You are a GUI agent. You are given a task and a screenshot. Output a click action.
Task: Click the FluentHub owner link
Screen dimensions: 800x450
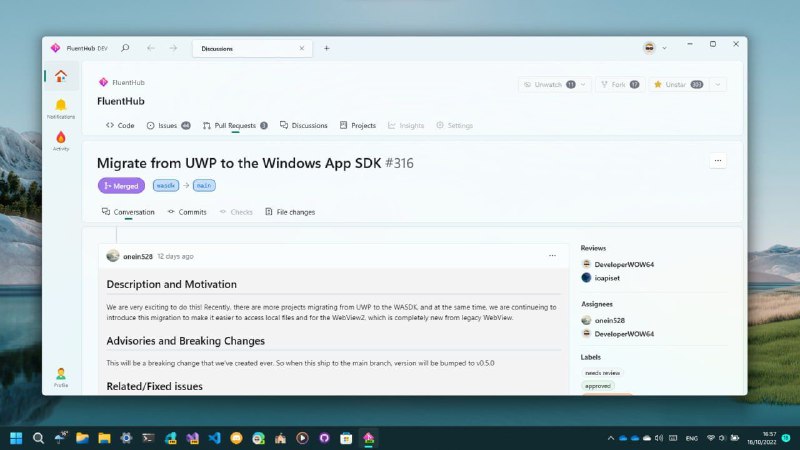tap(128, 82)
